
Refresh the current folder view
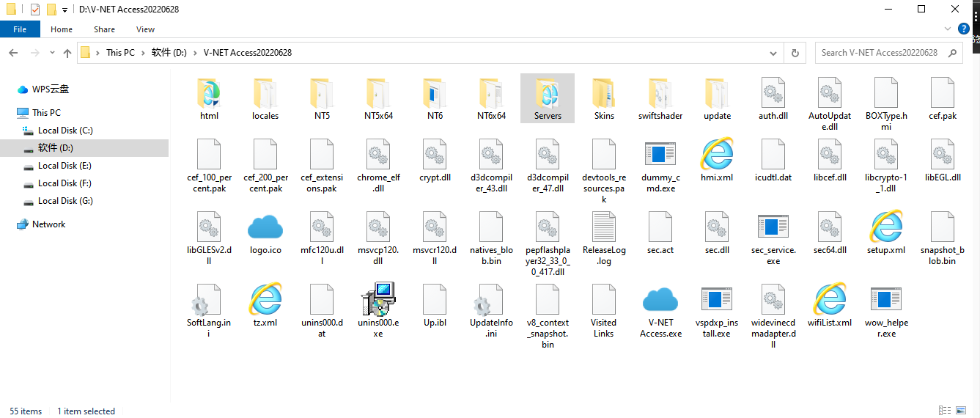(x=795, y=53)
